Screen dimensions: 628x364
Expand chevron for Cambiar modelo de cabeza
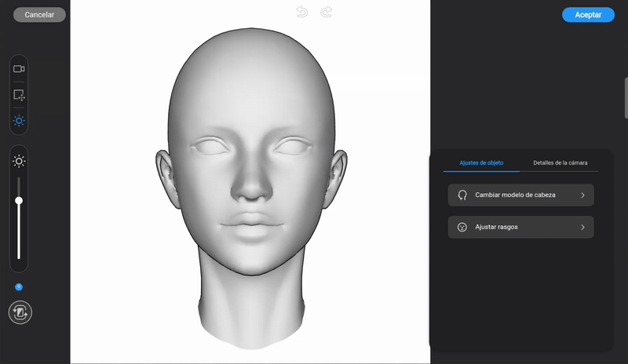582,195
